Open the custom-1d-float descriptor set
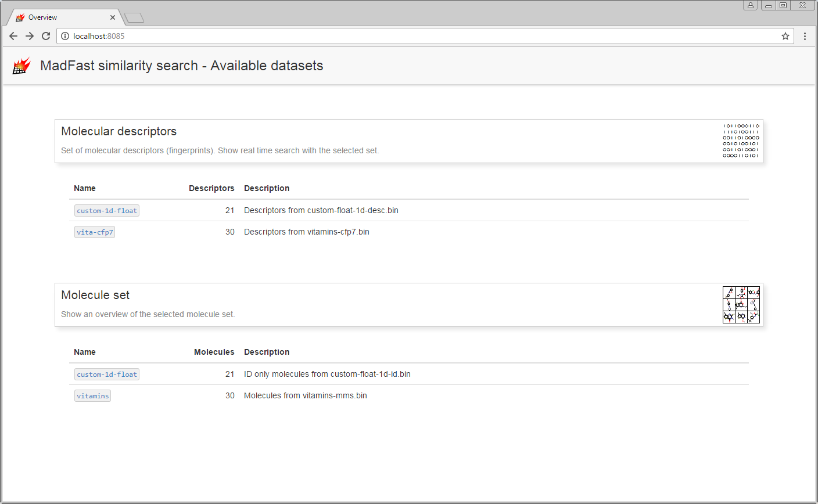Image resolution: width=818 pixels, height=504 pixels. click(107, 211)
